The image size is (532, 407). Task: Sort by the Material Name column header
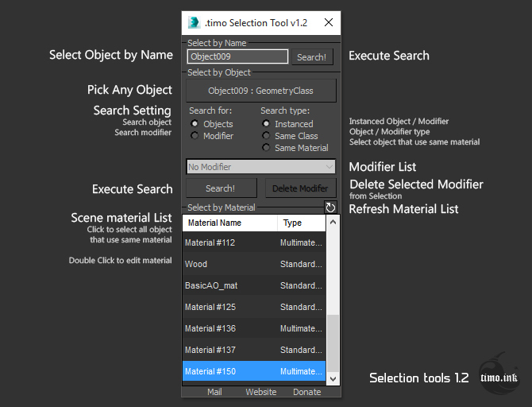[x=229, y=223]
